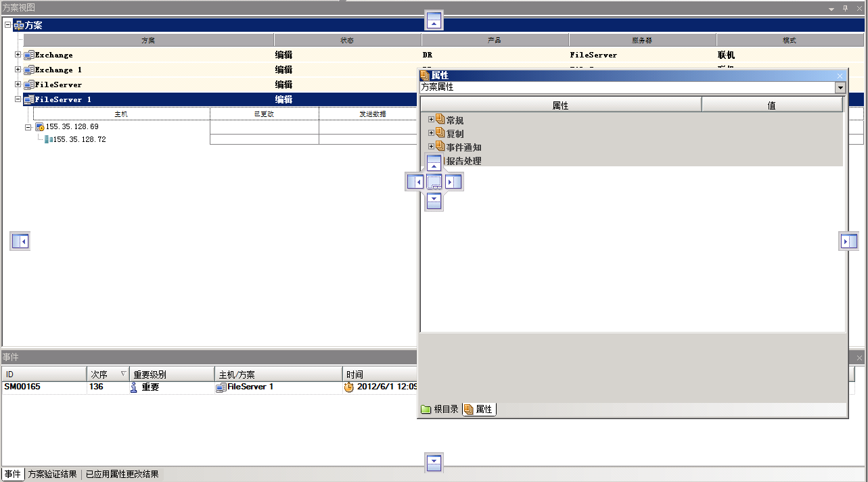868x482 pixels.
Task: Sort events by 次序 column header
Action: (107, 374)
